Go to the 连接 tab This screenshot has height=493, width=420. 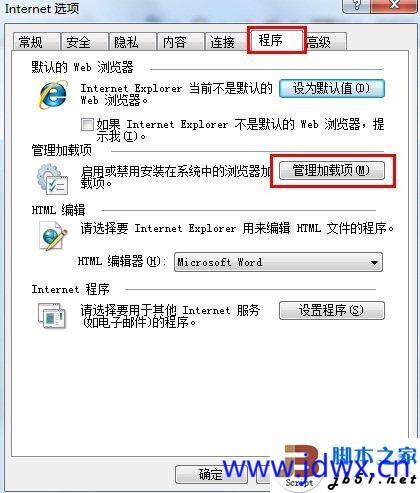226,42
